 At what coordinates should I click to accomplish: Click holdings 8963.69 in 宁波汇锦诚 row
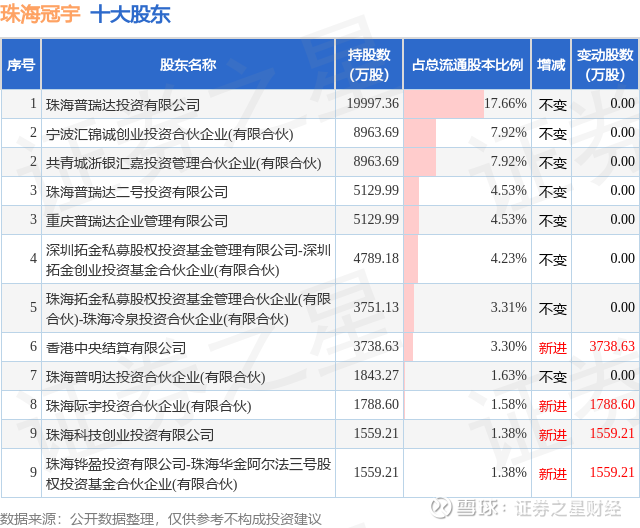(x=376, y=132)
